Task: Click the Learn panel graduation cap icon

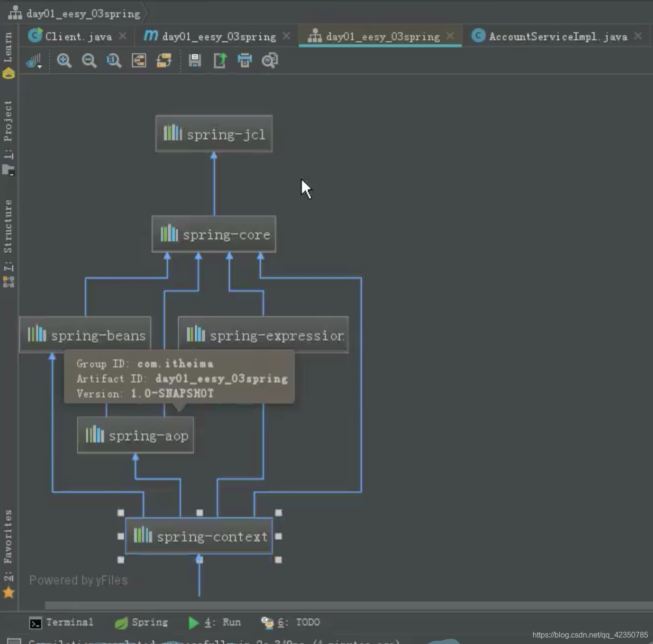Action: [9, 74]
